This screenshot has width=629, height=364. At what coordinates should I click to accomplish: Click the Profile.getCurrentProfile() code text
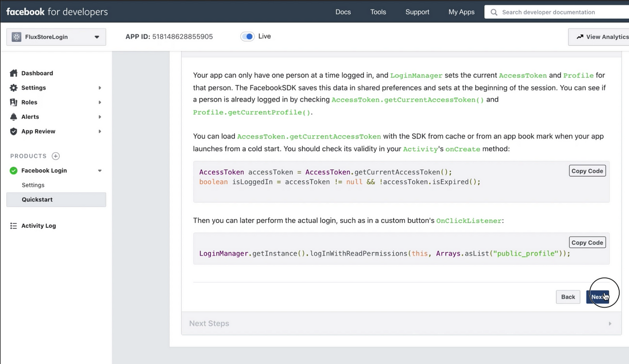[252, 112]
